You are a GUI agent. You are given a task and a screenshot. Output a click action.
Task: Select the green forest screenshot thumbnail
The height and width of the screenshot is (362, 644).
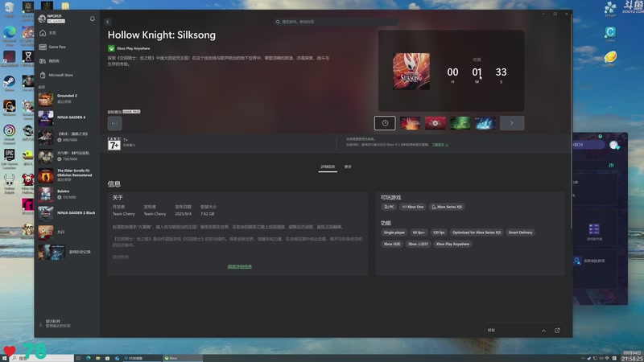pyautogui.click(x=460, y=123)
